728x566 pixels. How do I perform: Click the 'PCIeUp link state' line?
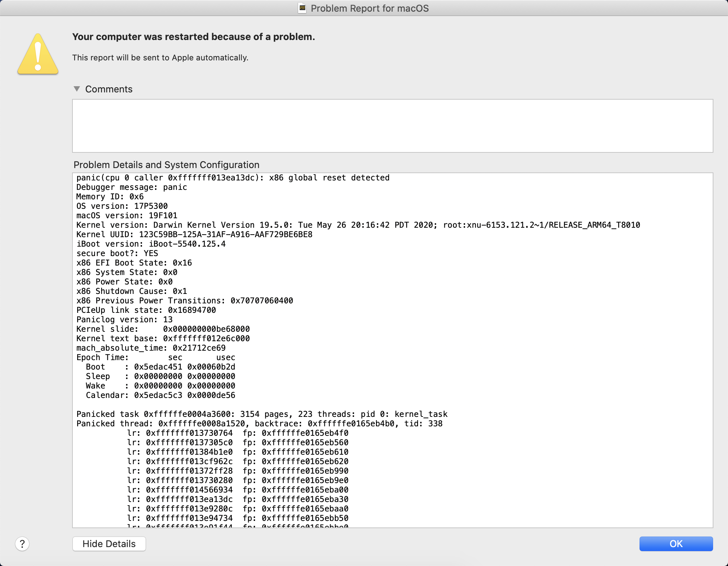[x=146, y=310]
